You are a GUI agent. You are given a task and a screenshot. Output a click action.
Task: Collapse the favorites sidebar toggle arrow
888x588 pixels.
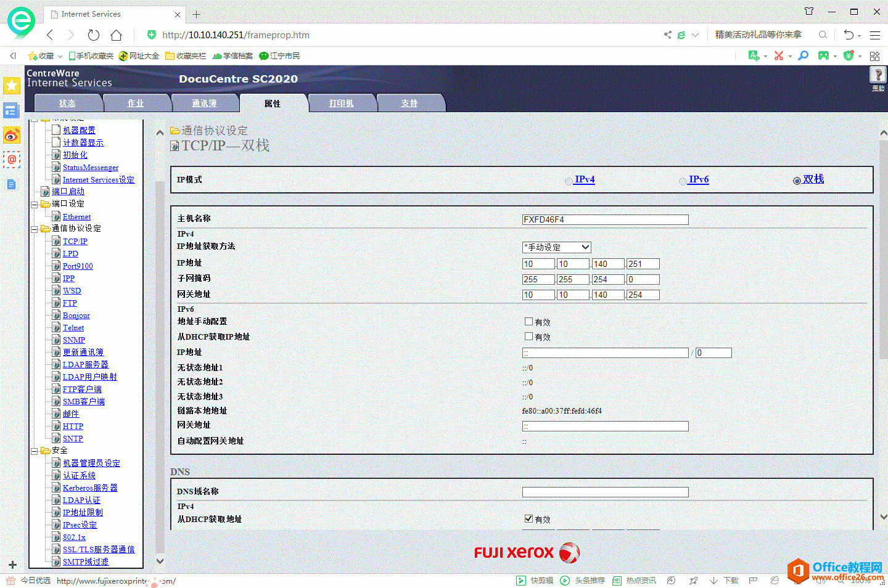pyautogui.click(x=12, y=55)
